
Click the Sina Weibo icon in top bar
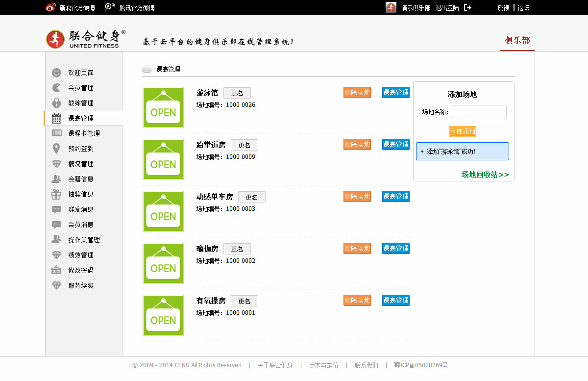click(51, 7)
